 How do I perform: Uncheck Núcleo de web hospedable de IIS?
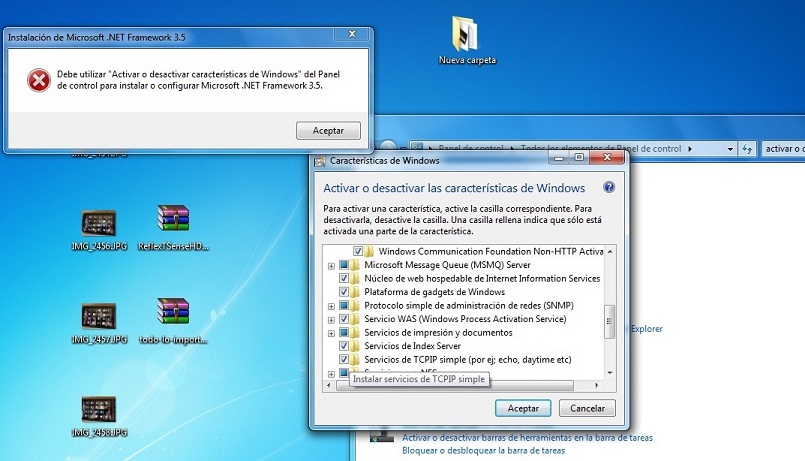click(343, 278)
